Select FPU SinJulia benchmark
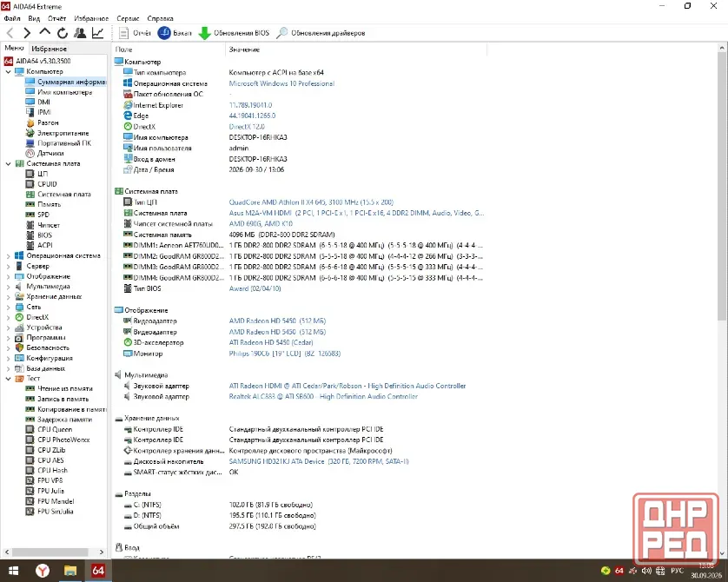The width and height of the screenshot is (728, 582). [56, 512]
